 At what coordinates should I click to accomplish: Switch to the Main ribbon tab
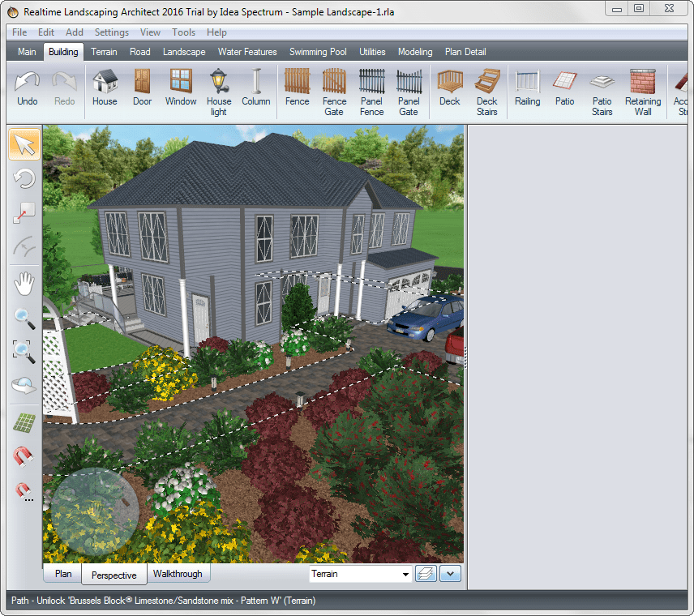(x=27, y=52)
